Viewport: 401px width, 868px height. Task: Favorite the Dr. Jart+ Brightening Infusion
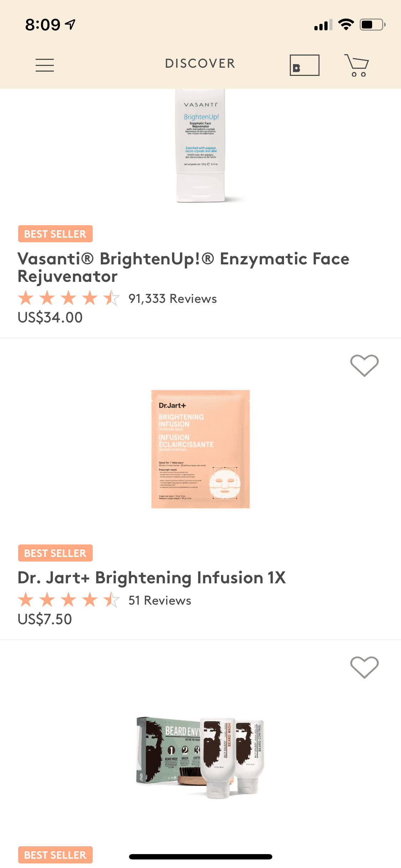tap(364, 366)
